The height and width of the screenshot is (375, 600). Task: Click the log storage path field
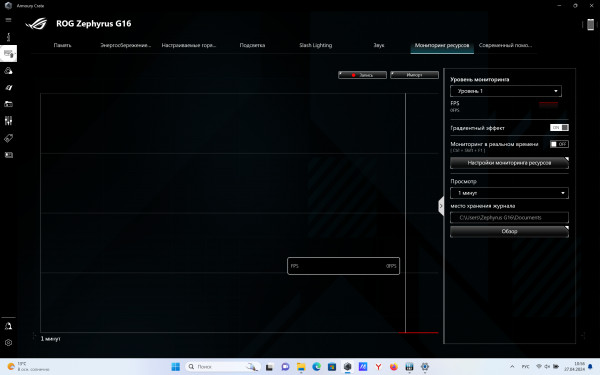[x=509, y=217]
